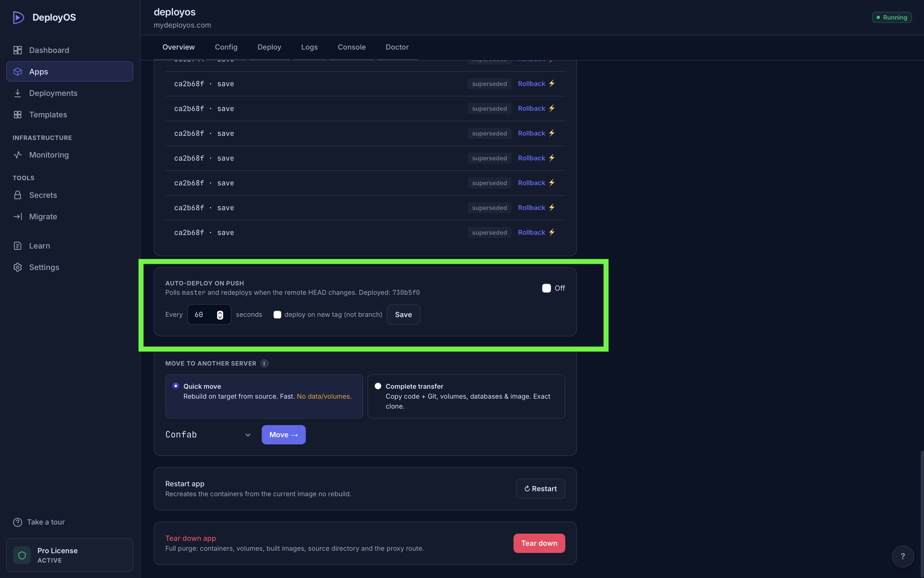This screenshot has width=924, height=578.
Task: Click the Move button
Action: (x=283, y=435)
